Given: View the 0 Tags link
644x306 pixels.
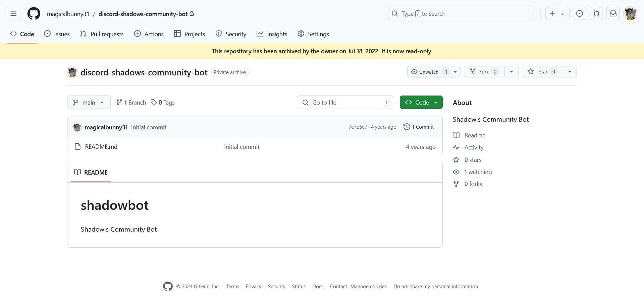Looking at the screenshot, I should (163, 103).
